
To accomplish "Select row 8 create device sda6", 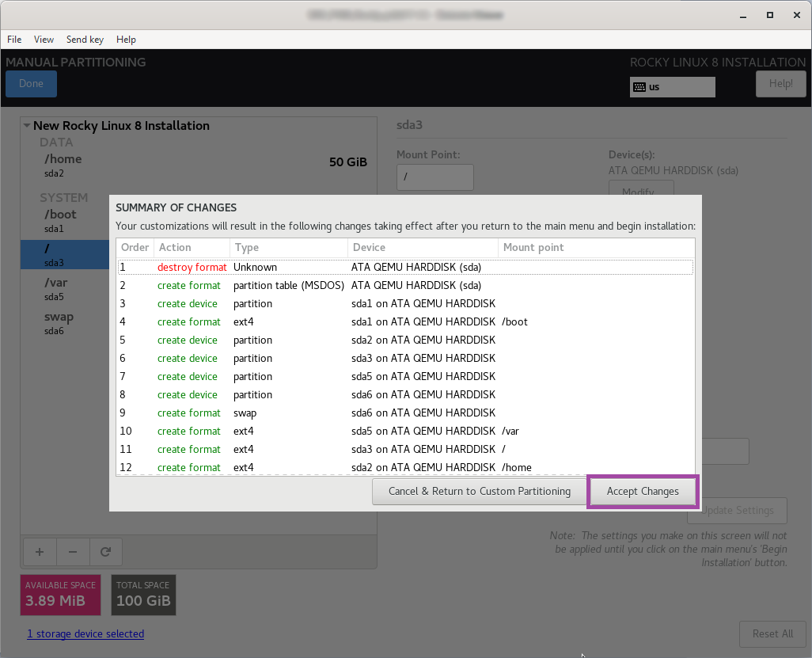I will [405, 394].
